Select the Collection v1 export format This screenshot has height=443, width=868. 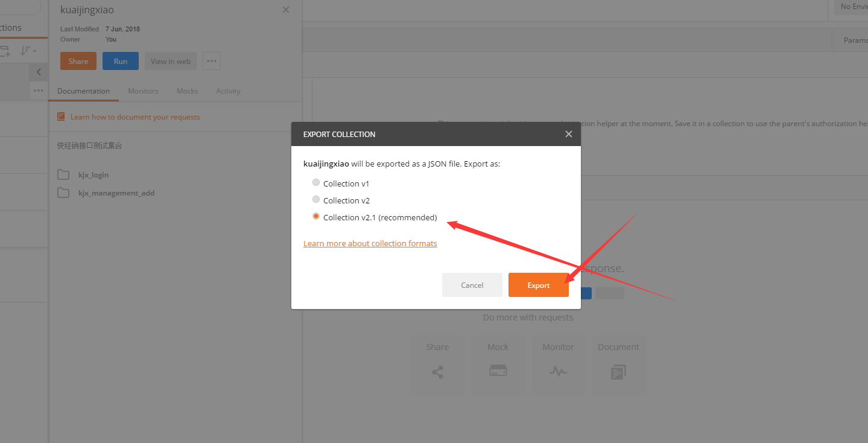pos(316,183)
